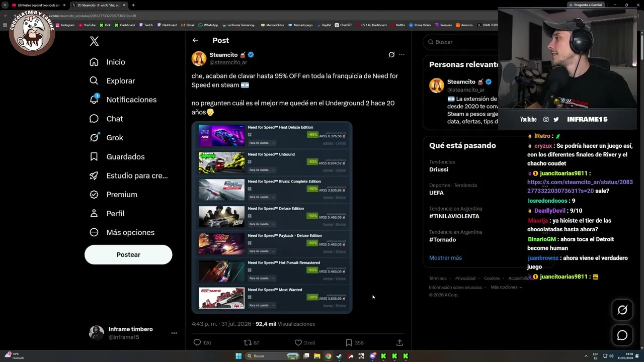The width and height of the screenshot is (644, 362).
Task: Open the Need for Speed deals image
Action: (x=272, y=217)
